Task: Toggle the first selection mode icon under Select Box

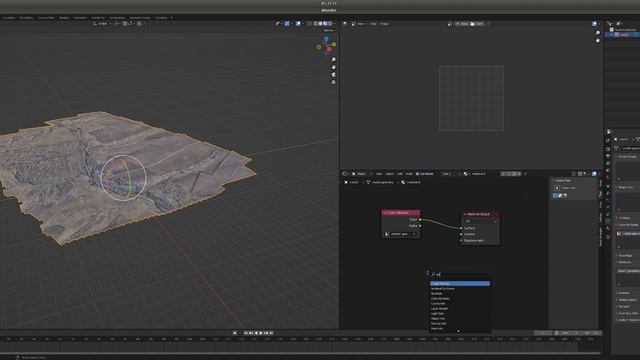Action: tap(555, 196)
